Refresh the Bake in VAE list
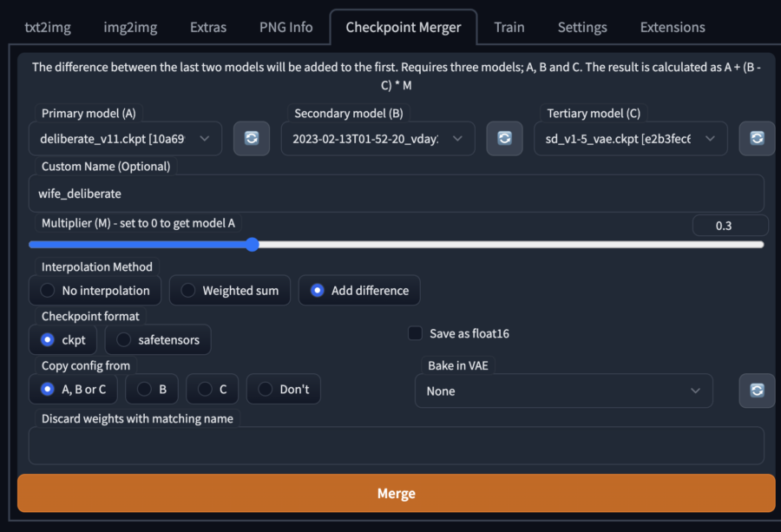Image resolution: width=781 pixels, height=532 pixels. pos(757,391)
